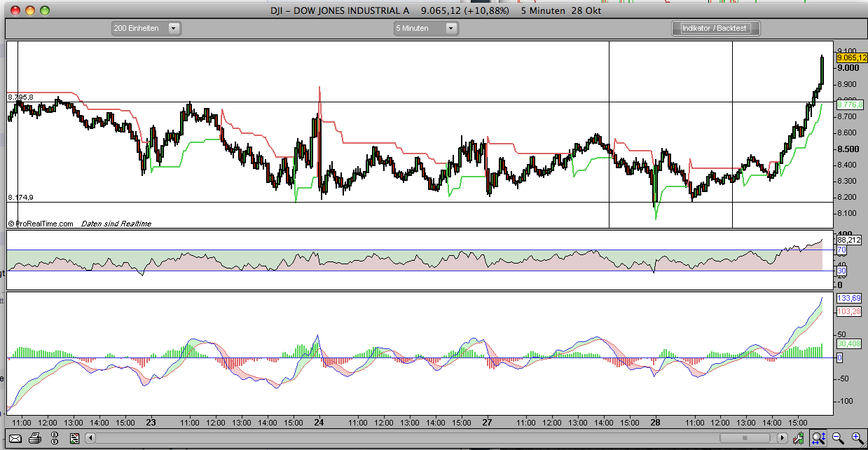Click the 'Daten sind Realtime' text
The image size is (868, 450).
point(116,224)
